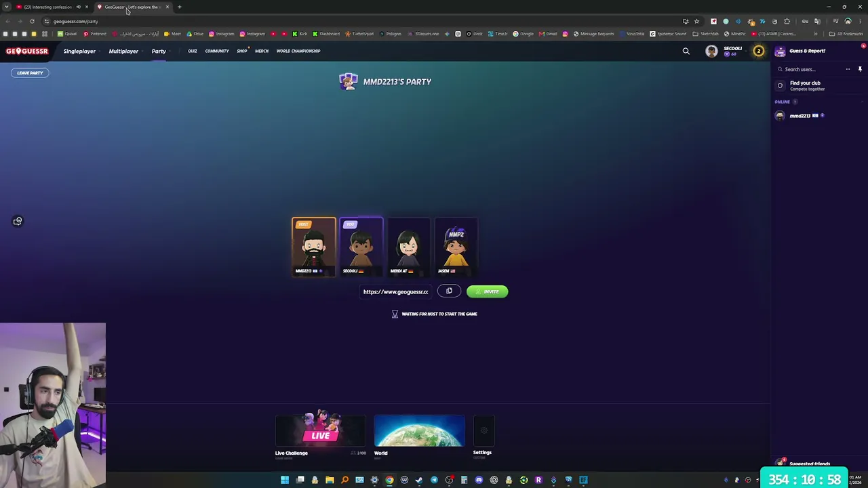The image size is (868, 488).
Task: Click the header search magnifier icon
Action: (x=686, y=51)
